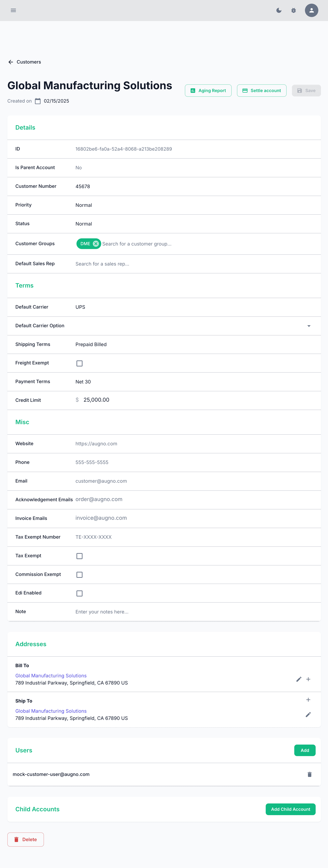Open the user profile avatar
The width and height of the screenshot is (328, 868).
(x=311, y=11)
